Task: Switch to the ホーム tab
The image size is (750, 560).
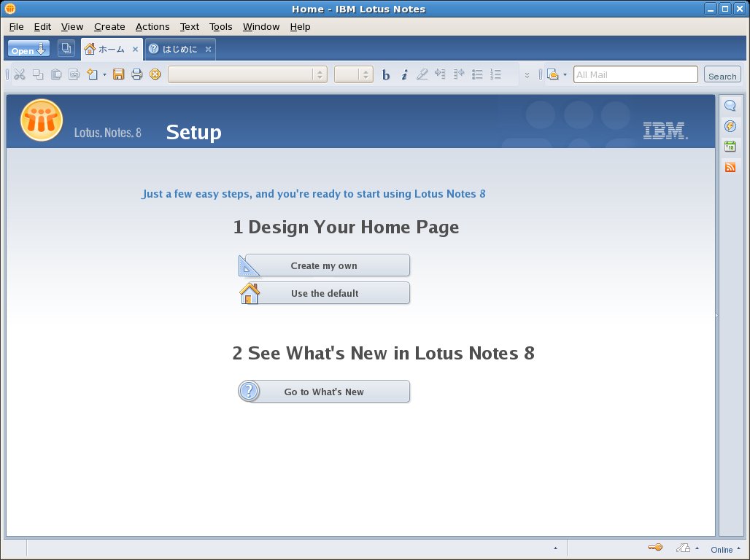Action: point(111,49)
